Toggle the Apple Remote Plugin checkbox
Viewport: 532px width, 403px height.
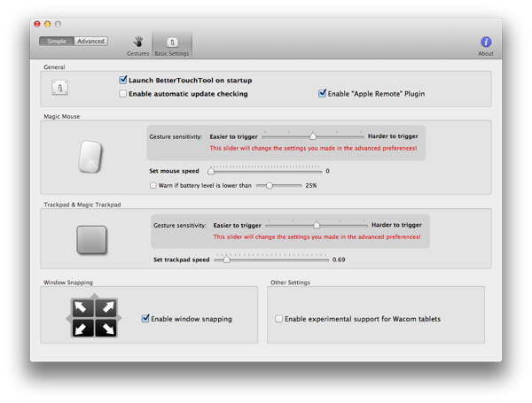click(x=322, y=93)
